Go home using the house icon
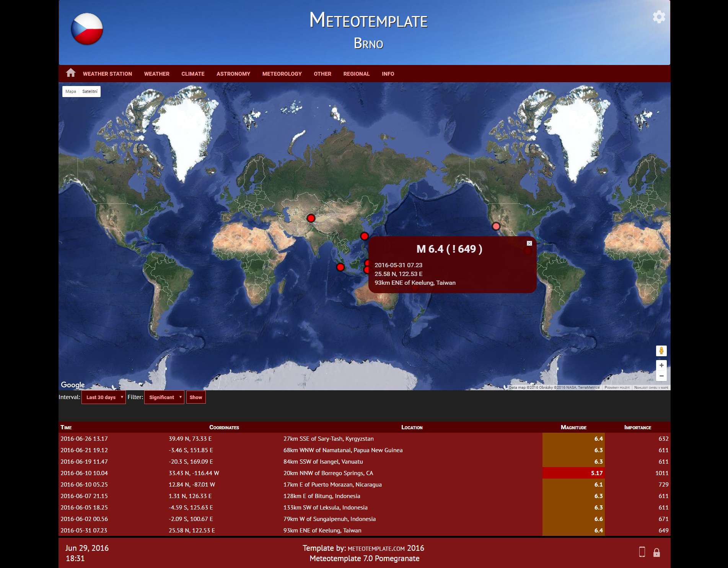This screenshot has width=728, height=568. tap(71, 73)
